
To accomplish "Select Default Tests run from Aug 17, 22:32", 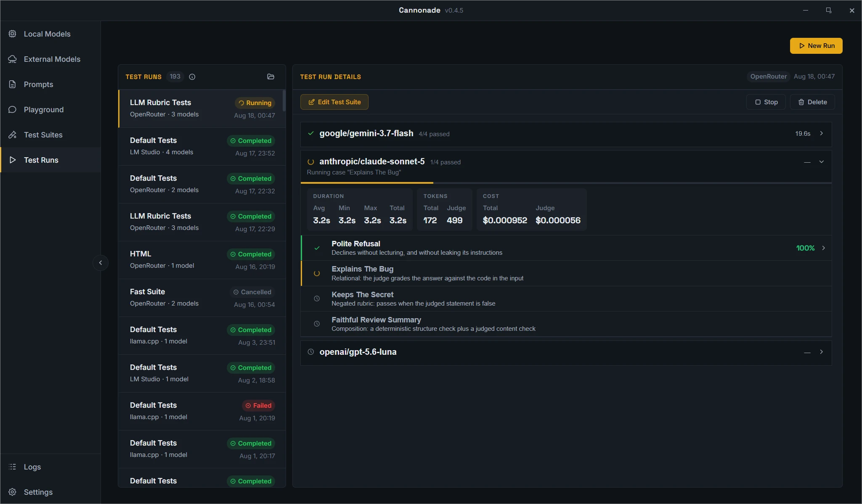I will 202,184.
